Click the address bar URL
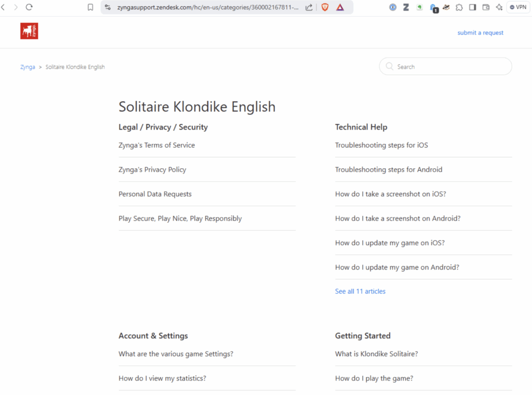Image resolution: width=532 pixels, height=395 pixels. point(208,7)
